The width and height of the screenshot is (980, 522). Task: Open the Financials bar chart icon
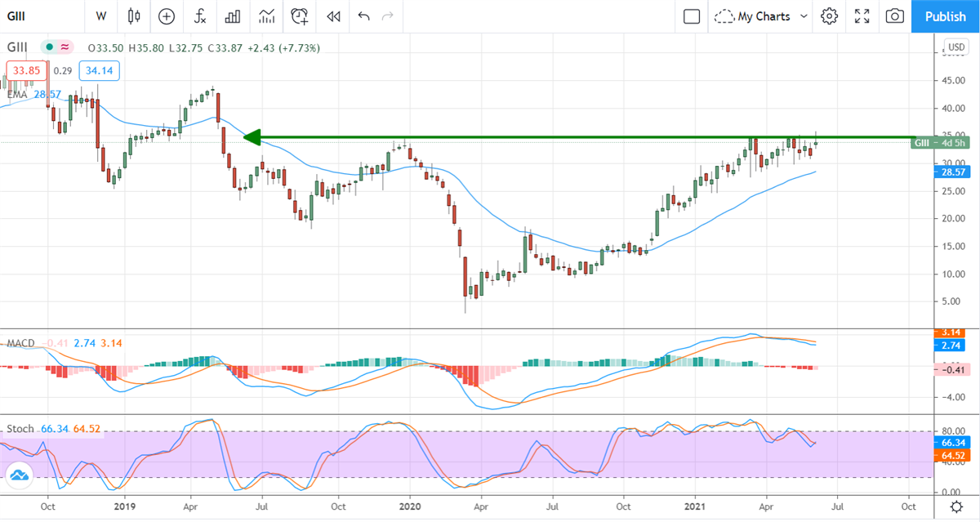233,16
